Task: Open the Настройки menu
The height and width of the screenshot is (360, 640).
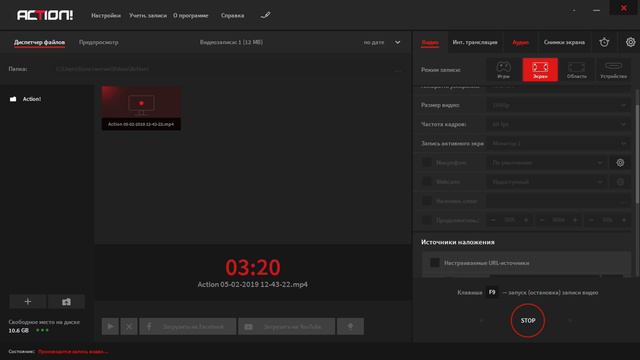Action: (106, 16)
